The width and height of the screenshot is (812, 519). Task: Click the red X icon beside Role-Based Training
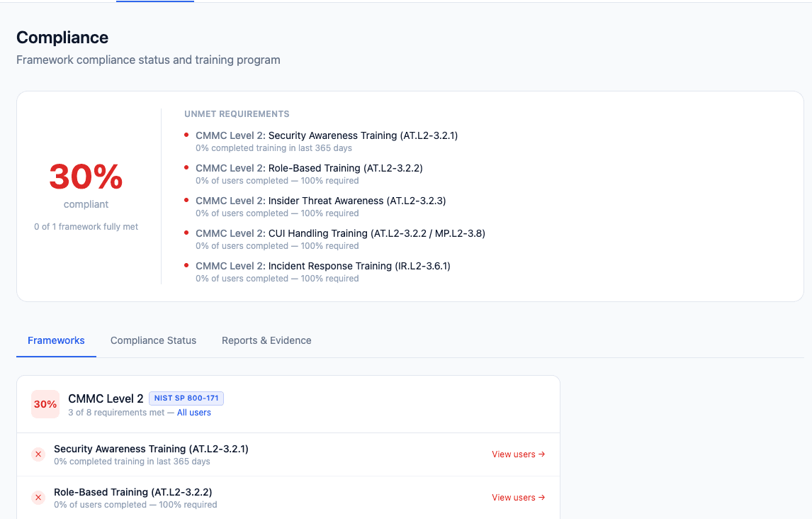click(38, 497)
